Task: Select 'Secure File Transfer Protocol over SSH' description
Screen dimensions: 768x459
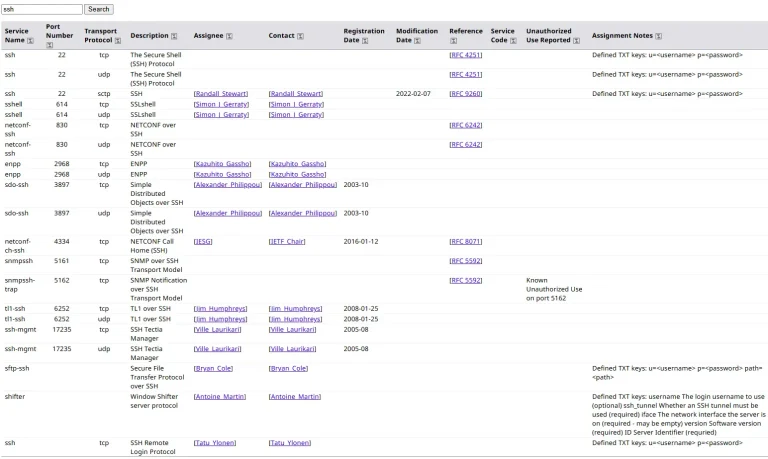Action: 157,377
